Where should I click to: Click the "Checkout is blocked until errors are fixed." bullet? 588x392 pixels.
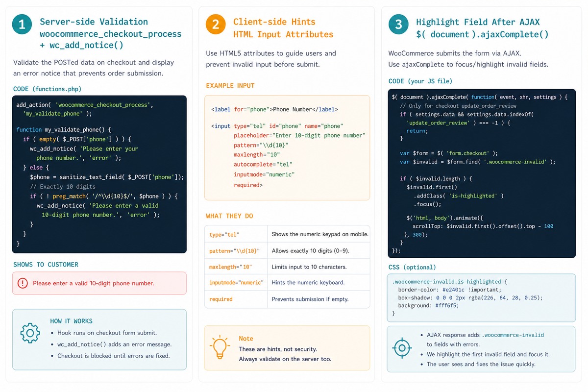114,356
